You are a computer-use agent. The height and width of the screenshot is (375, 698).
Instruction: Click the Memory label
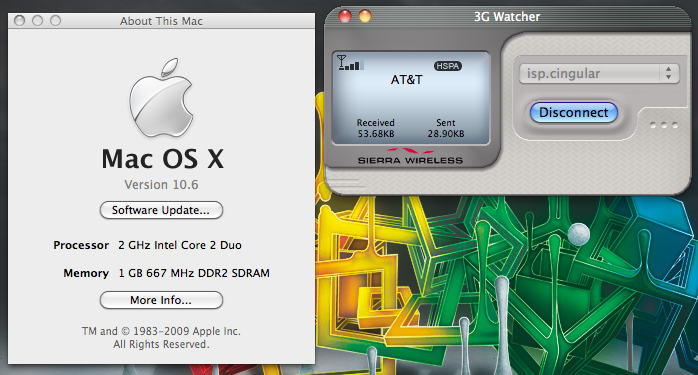[86, 273]
